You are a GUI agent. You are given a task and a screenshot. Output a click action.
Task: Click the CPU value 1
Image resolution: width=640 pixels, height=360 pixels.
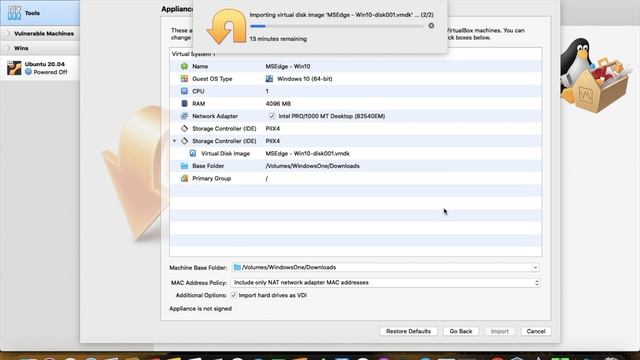(x=267, y=91)
